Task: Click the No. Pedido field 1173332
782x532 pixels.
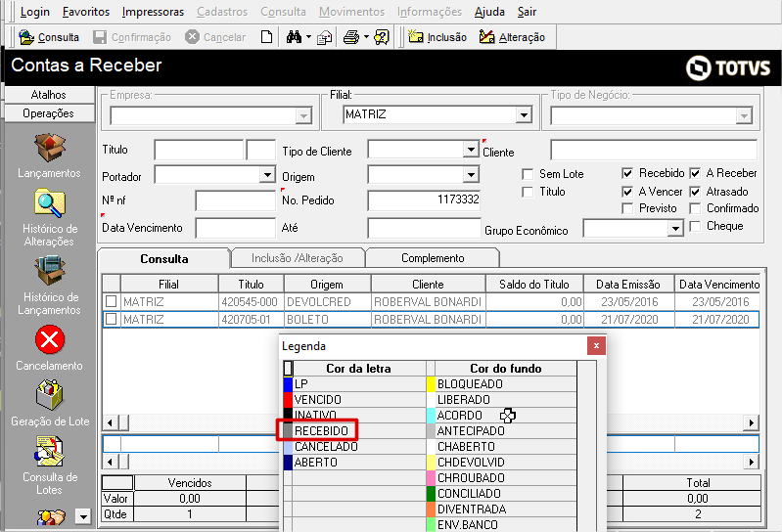Action: pos(424,200)
